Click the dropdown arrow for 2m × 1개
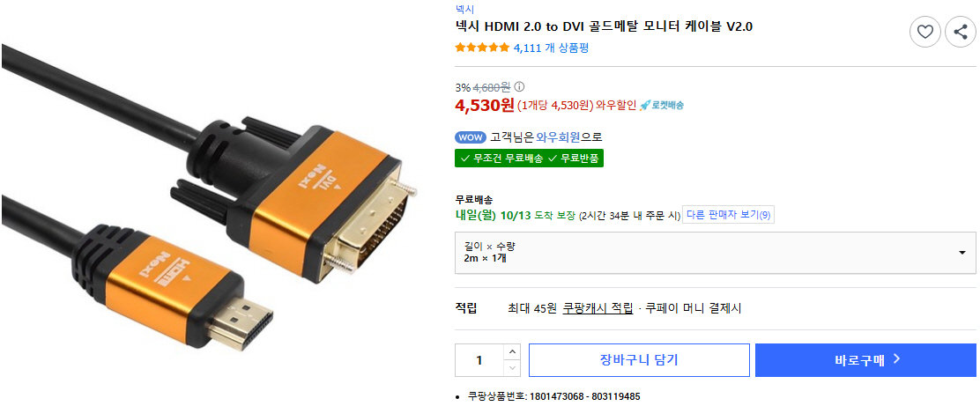 (962, 253)
